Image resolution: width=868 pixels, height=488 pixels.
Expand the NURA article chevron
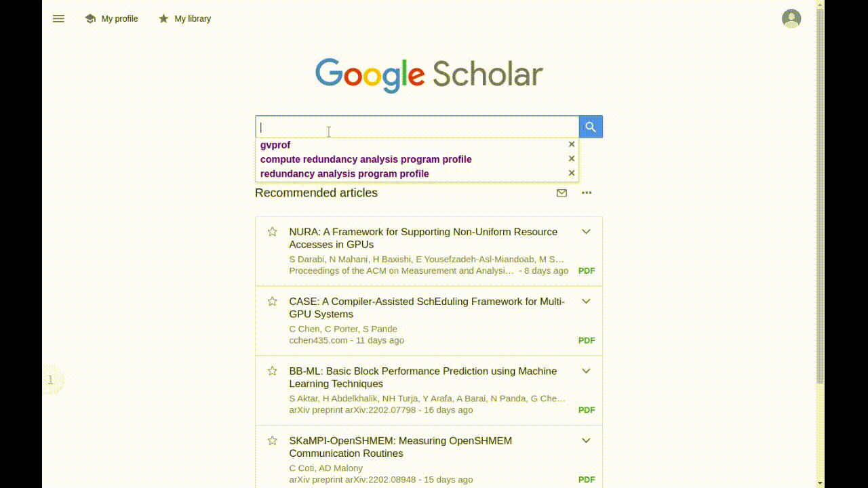[x=586, y=232]
